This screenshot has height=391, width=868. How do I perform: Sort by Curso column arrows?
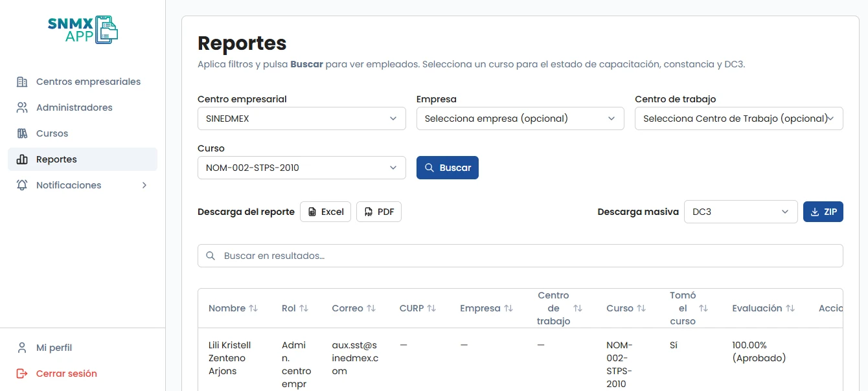pyautogui.click(x=641, y=308)
